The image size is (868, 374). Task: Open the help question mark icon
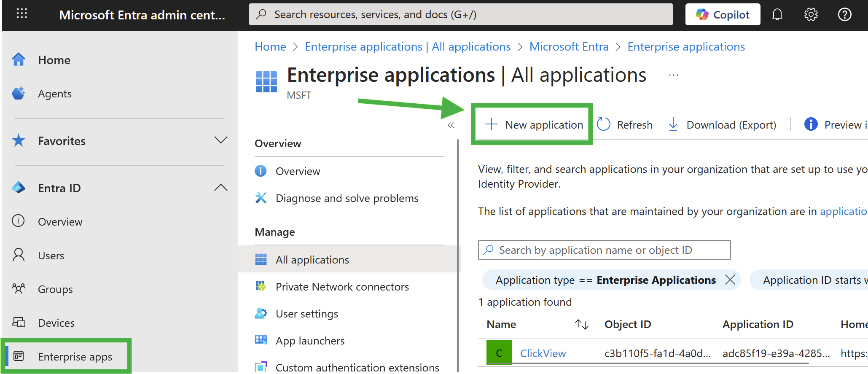[844, 15]
